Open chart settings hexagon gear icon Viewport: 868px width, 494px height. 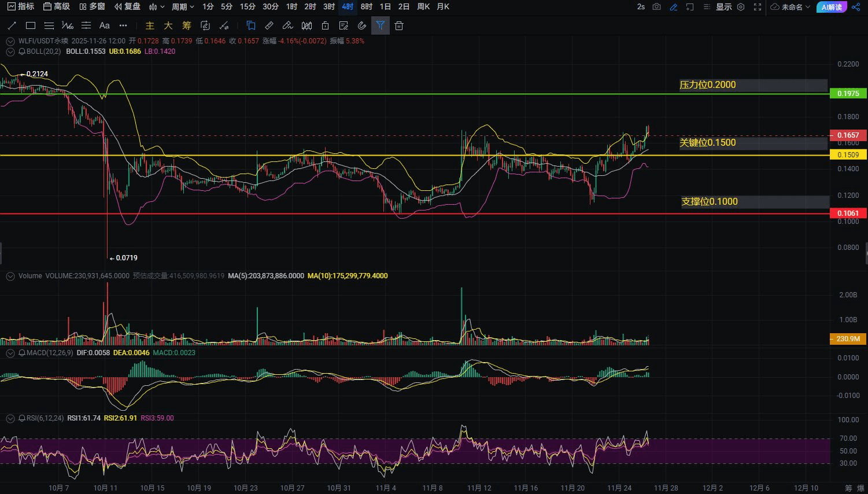[x=741, y=7]
